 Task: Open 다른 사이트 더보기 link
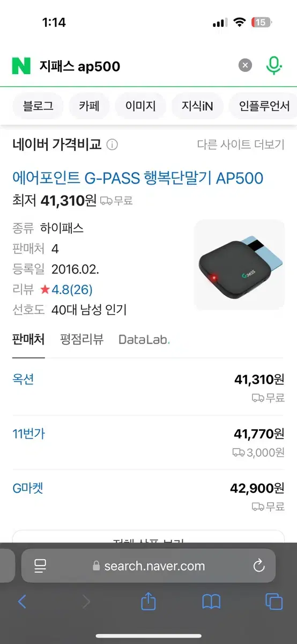(240, 144)
